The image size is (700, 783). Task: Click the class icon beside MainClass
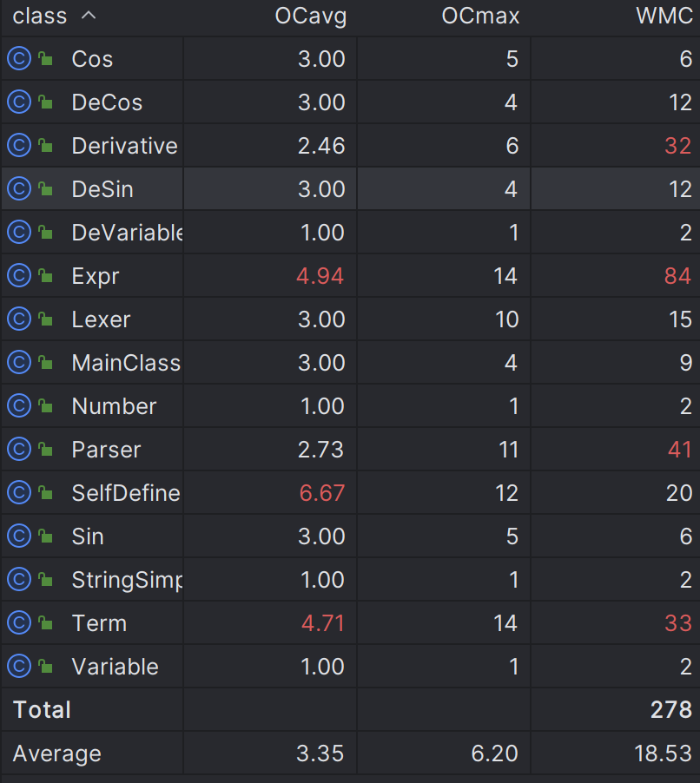[x=19, y=363]
